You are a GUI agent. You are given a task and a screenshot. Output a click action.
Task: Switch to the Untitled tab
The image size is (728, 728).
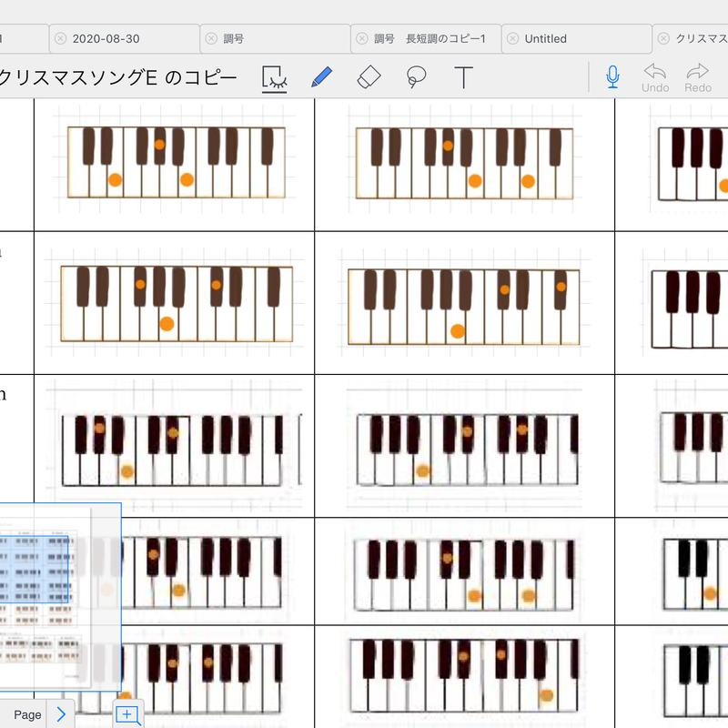(x=546, y=39)
